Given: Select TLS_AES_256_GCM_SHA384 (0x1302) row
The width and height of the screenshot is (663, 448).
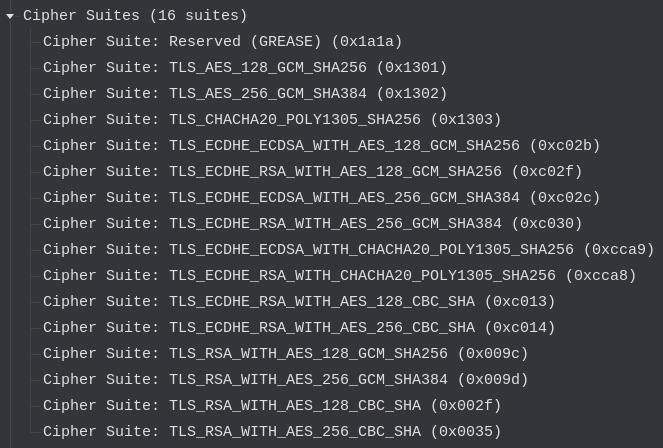Looking at the screenshot, I should click(x=245, y=94).
